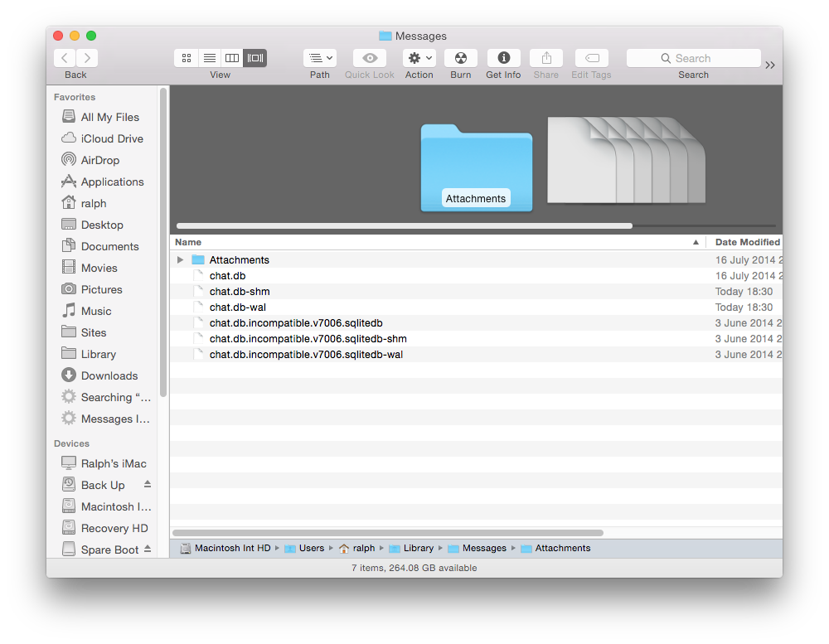This screenshot has width=829, height=644.
Task: Expand the Attachments folder disclosure triangle
Action: tap(180, 259)
